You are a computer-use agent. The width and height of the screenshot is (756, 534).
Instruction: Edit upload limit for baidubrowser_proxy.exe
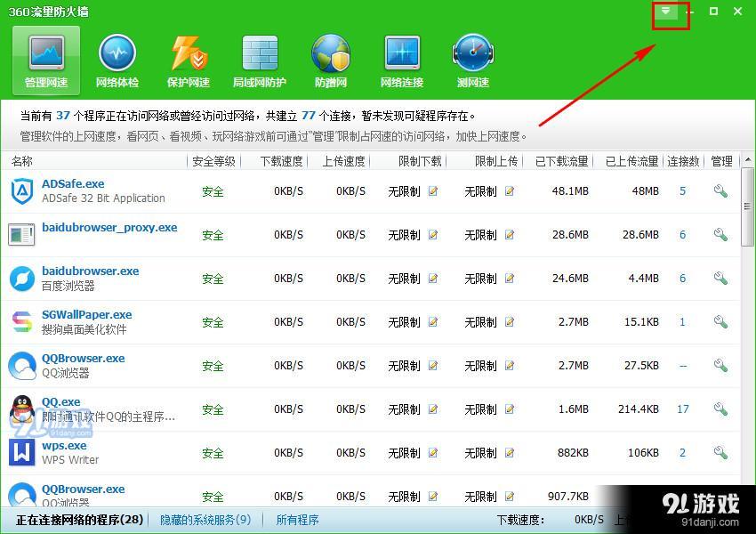point(509,235)
